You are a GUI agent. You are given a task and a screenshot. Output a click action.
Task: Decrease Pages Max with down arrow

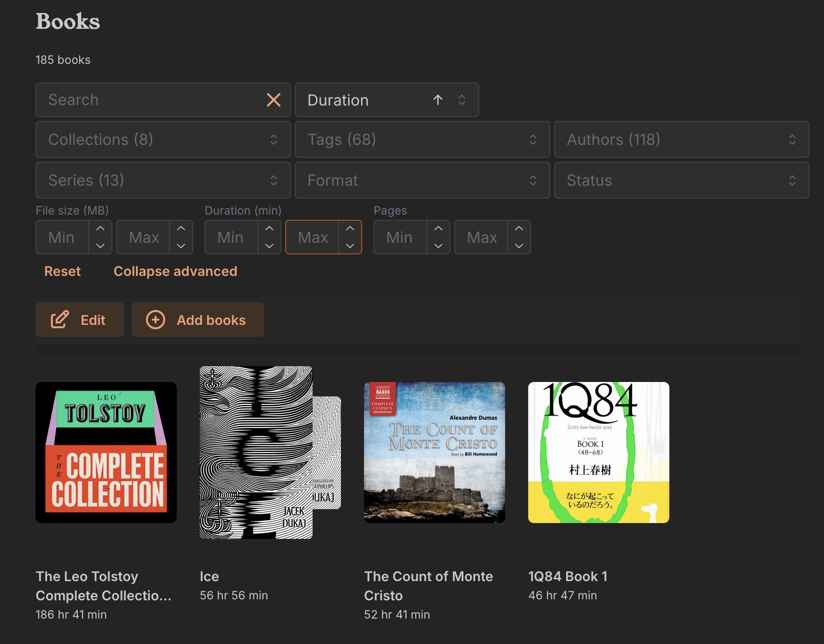(519, 245)
